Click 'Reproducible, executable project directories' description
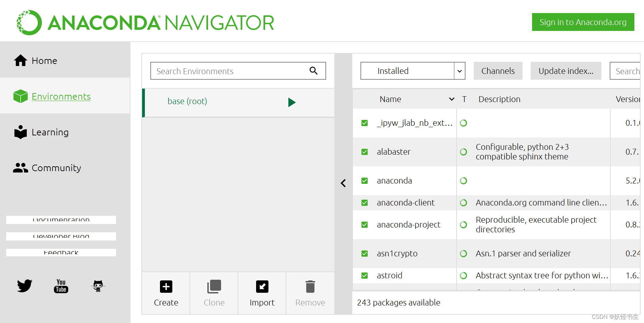Image resolution: width=644 pixels, height=323 pixels. (x=536, y=225)
